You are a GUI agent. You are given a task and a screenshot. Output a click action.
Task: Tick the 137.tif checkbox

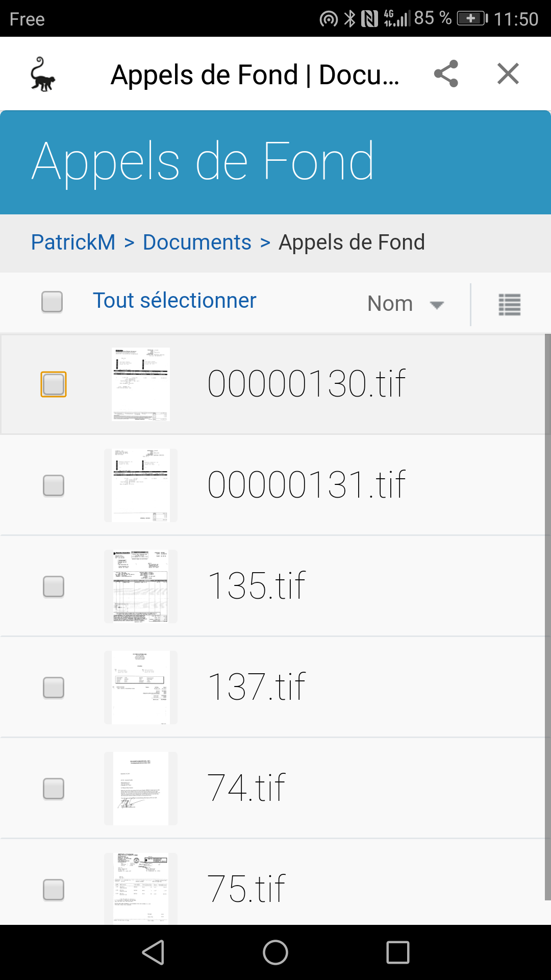coord(54,688)
